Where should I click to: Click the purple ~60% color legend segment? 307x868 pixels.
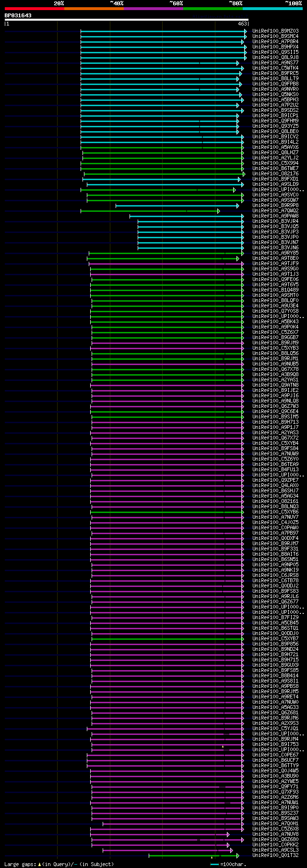[153, 9]
